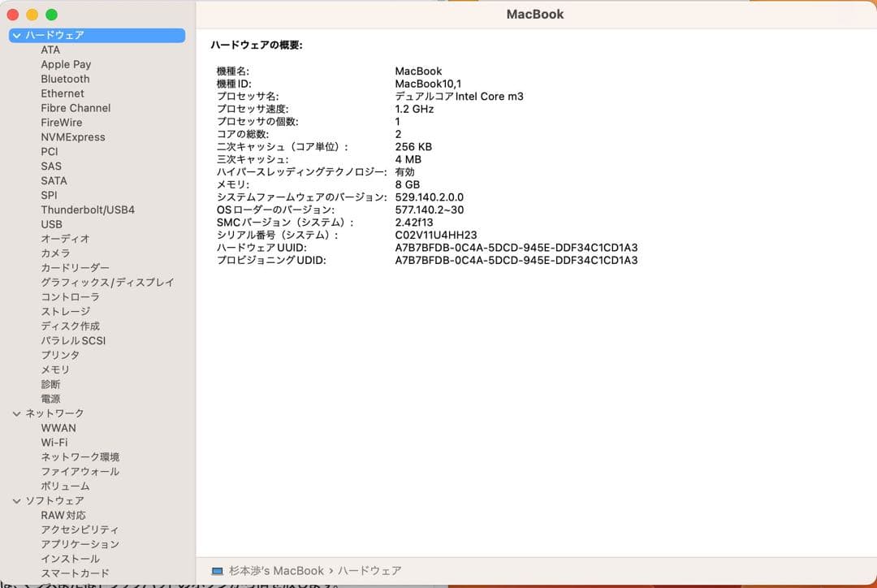Image resolution: width=877 pixels, height=588 pixels.
Task: Open the Thunderbolt/USB4 hardware entry
Action: point(88,210)
